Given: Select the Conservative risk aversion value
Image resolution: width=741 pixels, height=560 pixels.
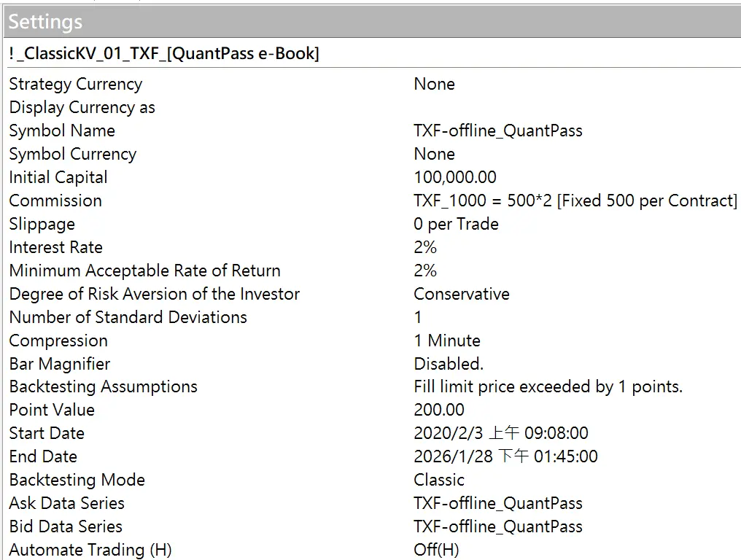Looking at the screenshot, I should coord(461,294).
